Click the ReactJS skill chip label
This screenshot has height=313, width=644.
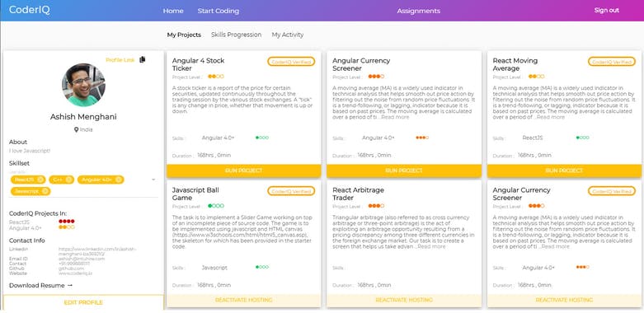tap(25, 180)
